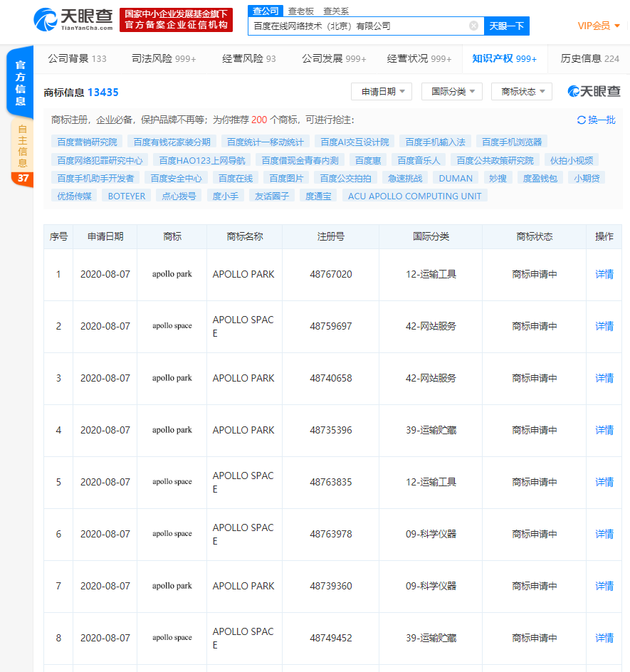Switch to the 经营风险 tab
Image resolution: width=630 pixels, height=672 pixels.
click(249, 58)
